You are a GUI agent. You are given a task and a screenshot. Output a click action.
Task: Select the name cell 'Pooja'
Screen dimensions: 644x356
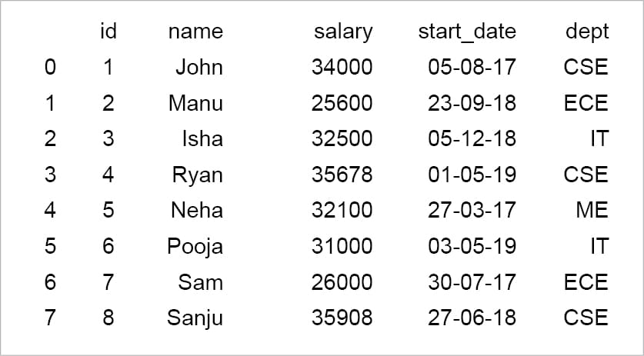point(195,246)
